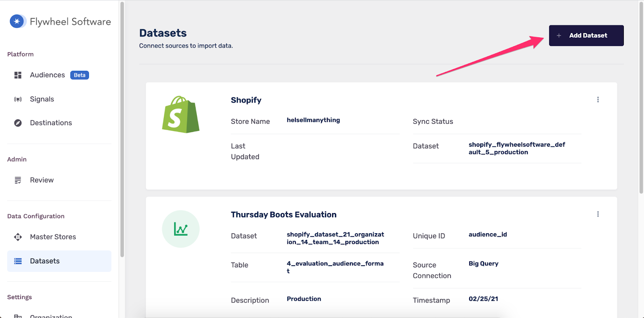Screen dimensions: 644x318
Task: Click the Add Dataset button
Action: click(586, 36)
